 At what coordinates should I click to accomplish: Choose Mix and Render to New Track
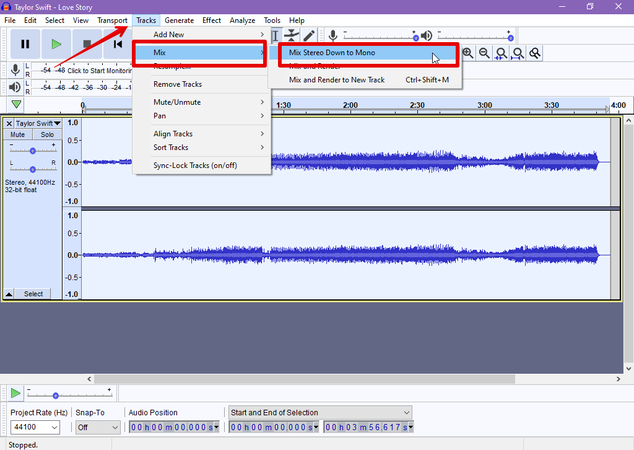(365, 80)
